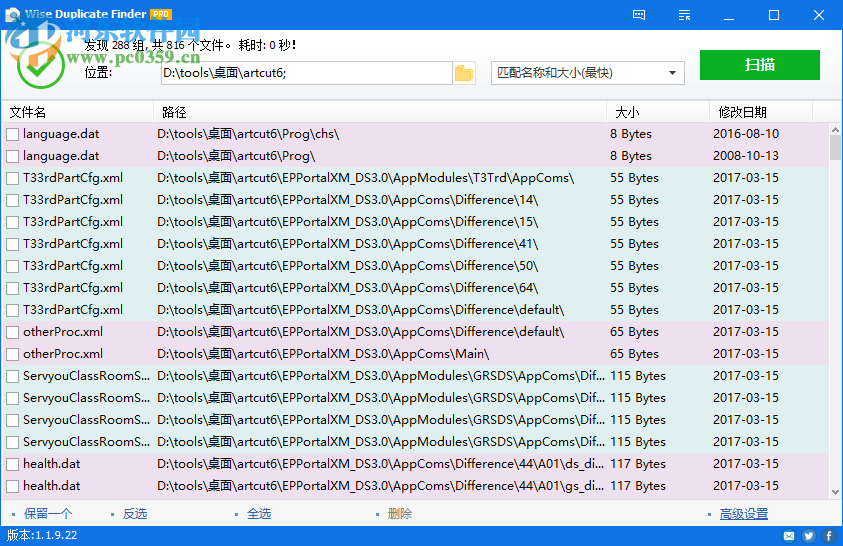Image resolution: width=843 pixels, height=546 pixels.
Task: Open the menu list icon in title bar
Action: pyautogui.click(x=684, y=15)
